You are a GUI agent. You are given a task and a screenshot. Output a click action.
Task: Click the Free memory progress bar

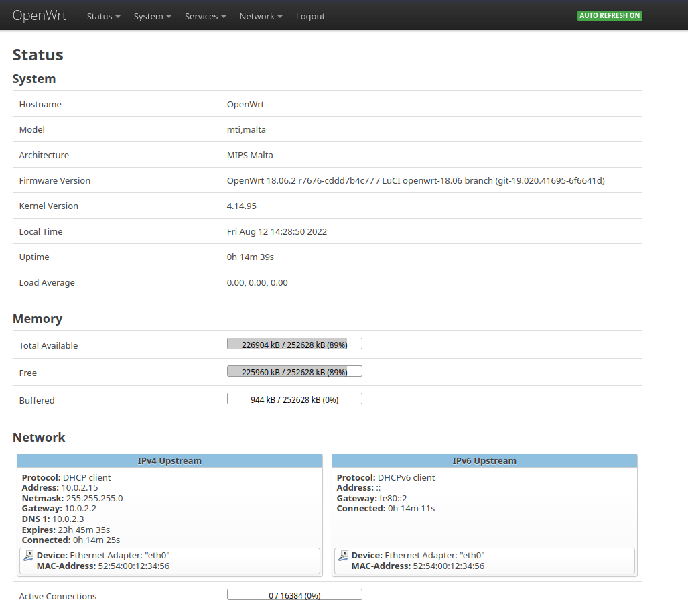point(295,371)
